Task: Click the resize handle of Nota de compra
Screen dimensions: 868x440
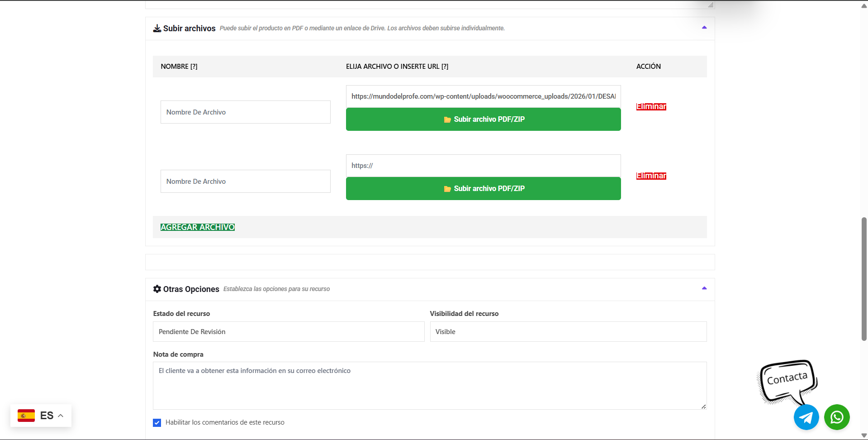Action: [x=703, y=407]
